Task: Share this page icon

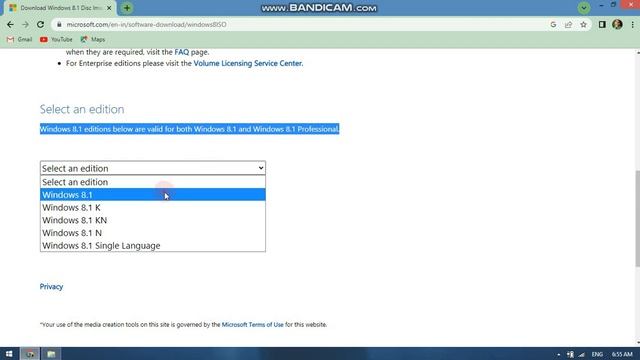Action: tap(568, 24)
